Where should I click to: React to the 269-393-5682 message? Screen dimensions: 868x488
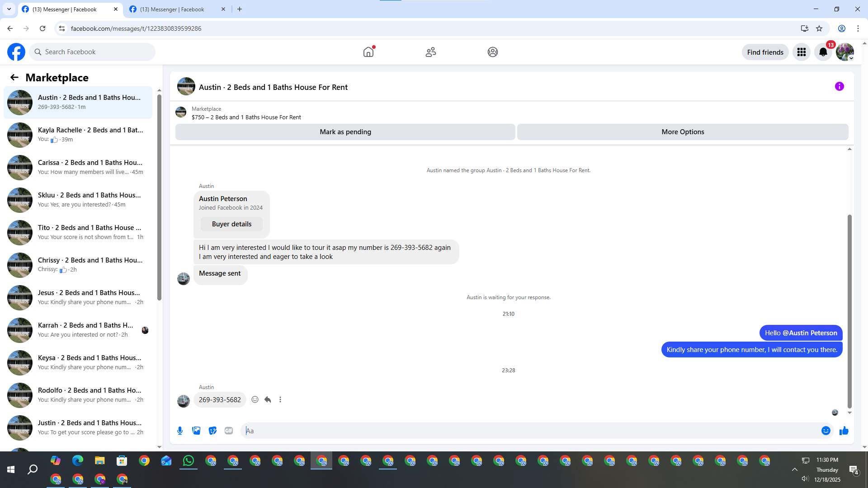255,399
